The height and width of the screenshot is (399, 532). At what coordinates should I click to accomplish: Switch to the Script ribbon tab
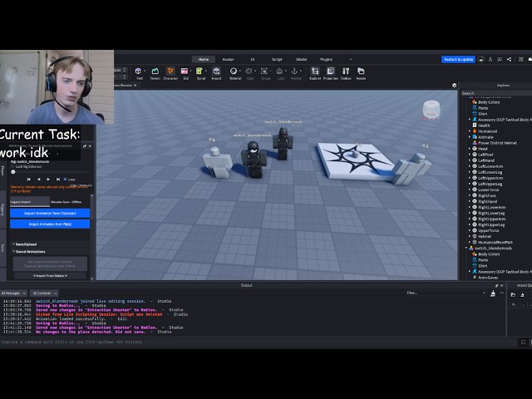click(277, 59)
